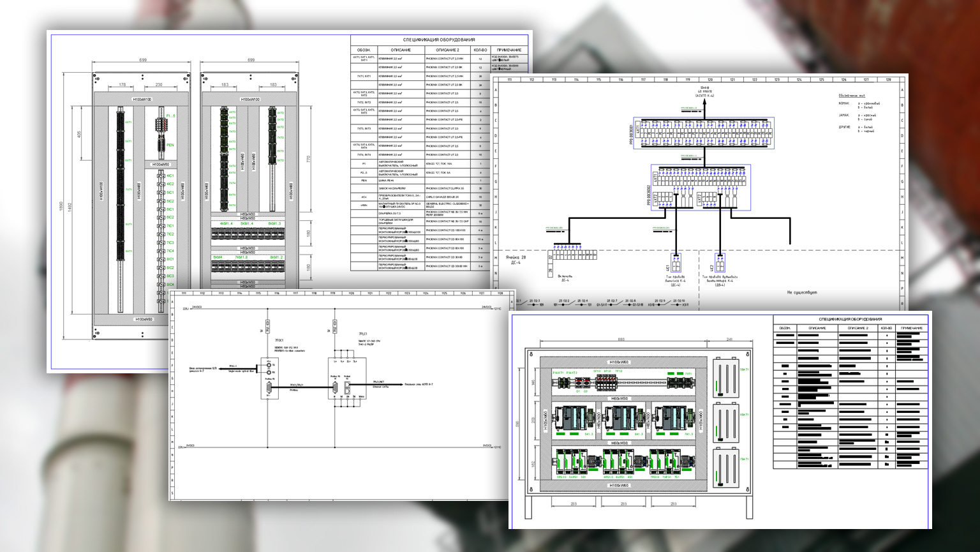980x552 pixels.
Task: Click the 230 width dimension on left cabinet
Action: (x=159, y=84)
